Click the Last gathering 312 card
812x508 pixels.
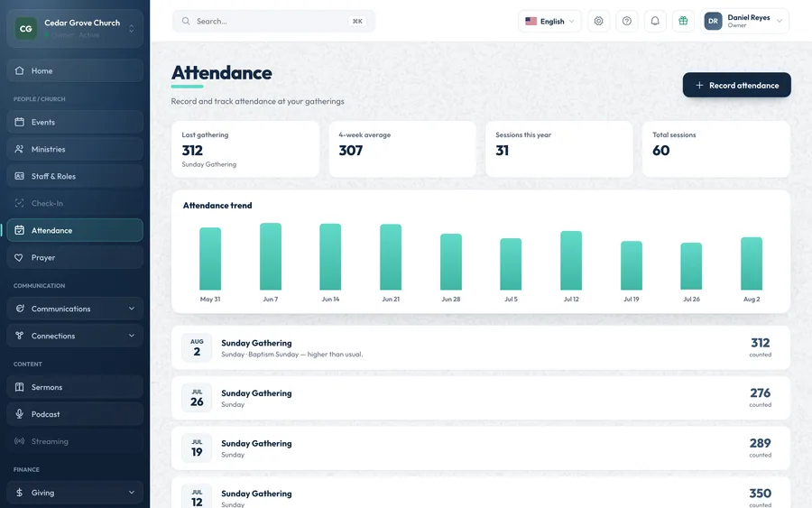pyautogui.click(x=245, y=149)
